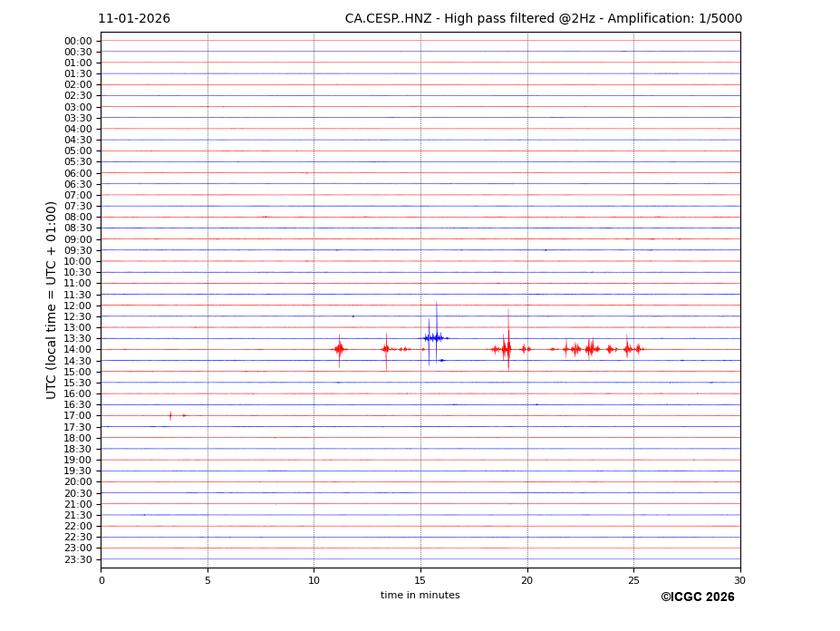Select the 30 minute x-axis tick label
This screenshot has height=631, width=840.
(x=739, y=580)
